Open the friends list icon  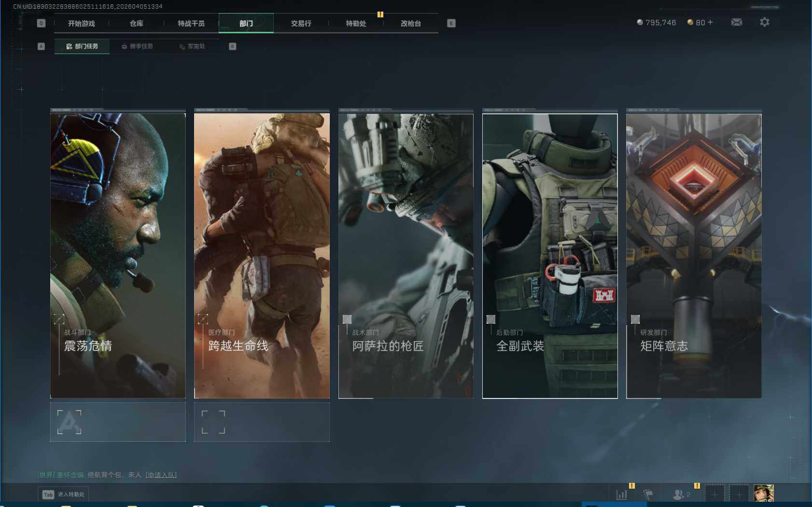pyautogui.click(x=679, y=494)
